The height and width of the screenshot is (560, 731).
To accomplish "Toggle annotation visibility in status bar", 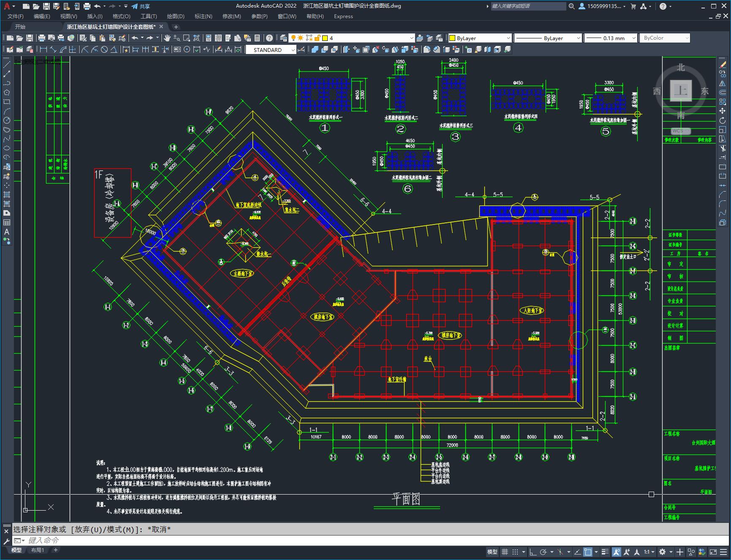I will tap(616, 552).
